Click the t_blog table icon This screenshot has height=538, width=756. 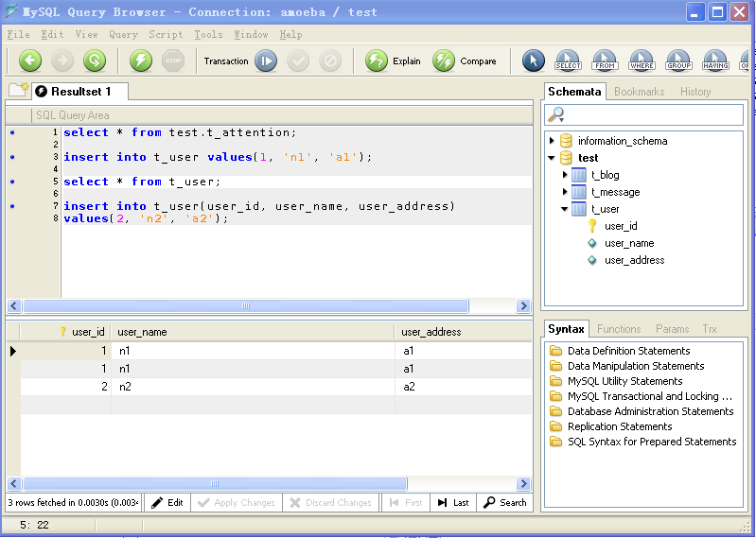tap(578, 175)
